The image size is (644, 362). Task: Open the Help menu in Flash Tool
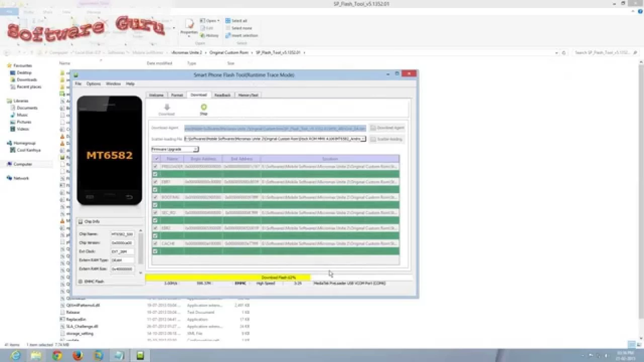[x=130, y=84]
